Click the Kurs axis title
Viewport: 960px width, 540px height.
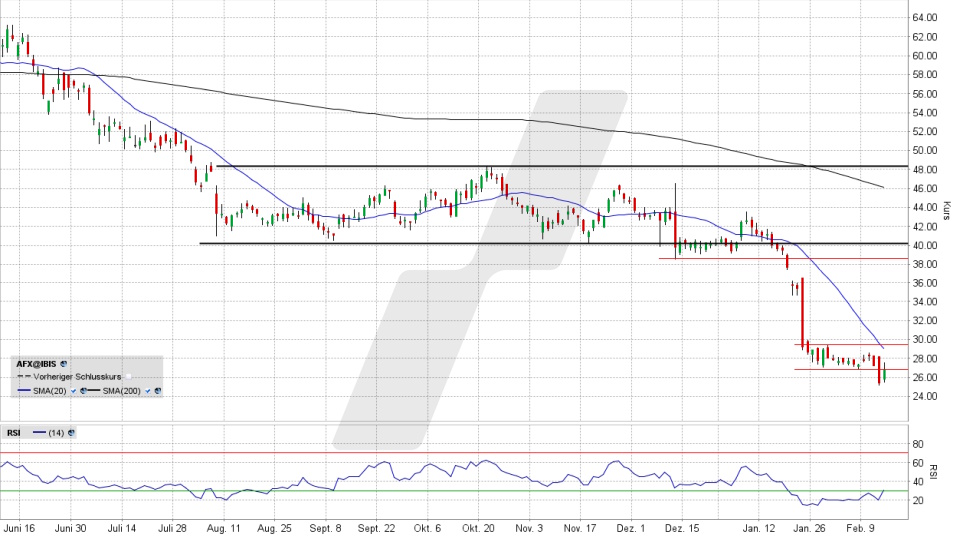[946, 210]
